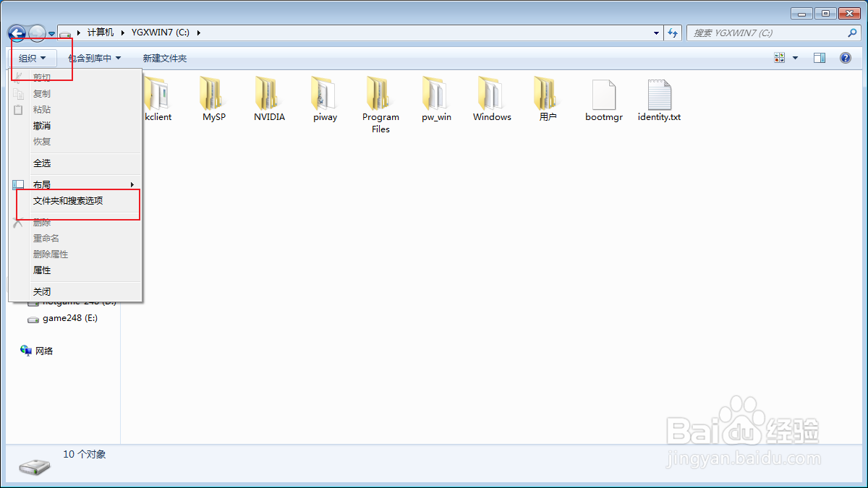Maximize the Explorer window
The height and width of the screenshot is (488, 868).
click(826, 13)
